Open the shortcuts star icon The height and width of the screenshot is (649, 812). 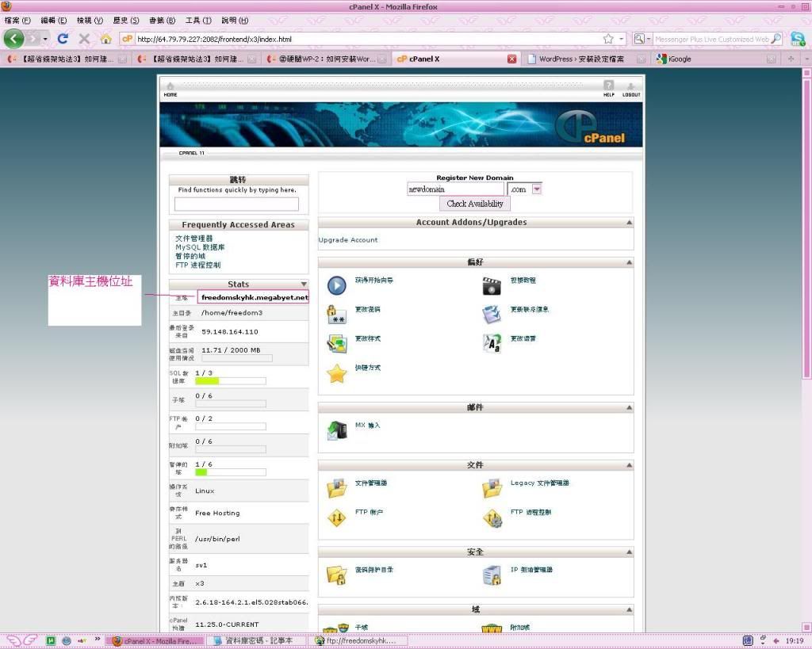336,373
